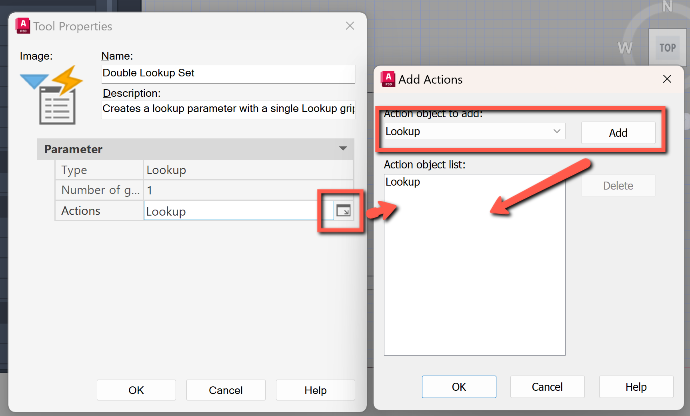Click Cancel in Tool Properties
The width and height of the screenshot is (690, 416).
tap(225, 390)
